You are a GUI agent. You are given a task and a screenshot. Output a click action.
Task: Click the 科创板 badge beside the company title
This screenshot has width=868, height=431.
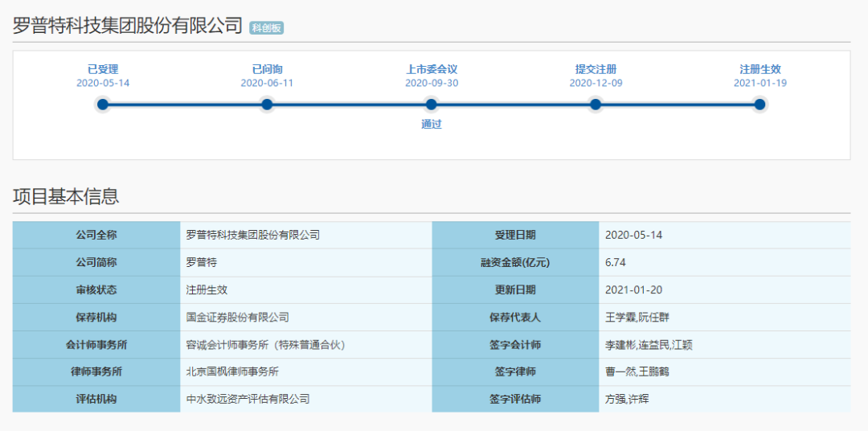[266, 28]
